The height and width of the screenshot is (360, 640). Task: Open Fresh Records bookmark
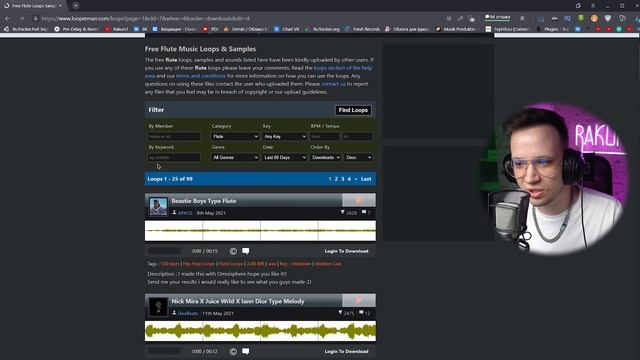[x=362, y=29]
